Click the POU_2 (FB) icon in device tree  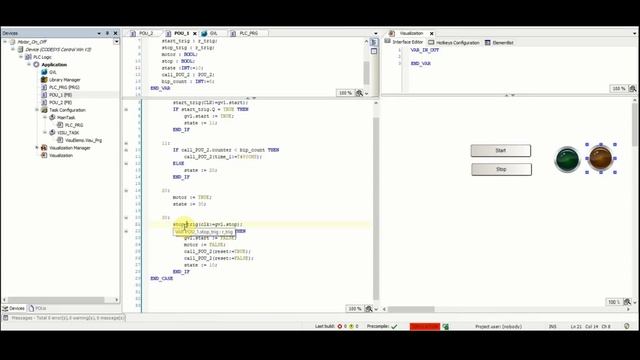pyautogui.click(x=44, y=102)
